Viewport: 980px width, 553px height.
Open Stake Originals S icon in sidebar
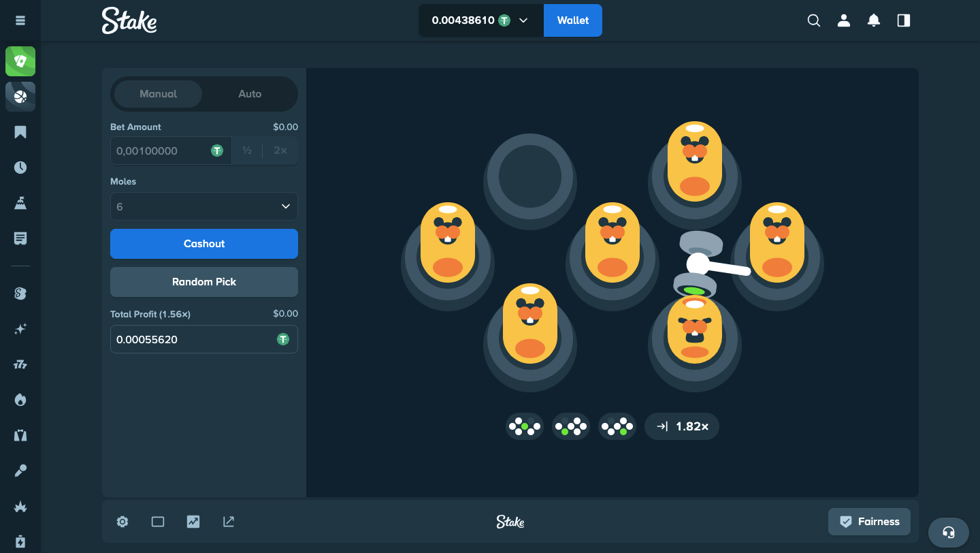20,294
